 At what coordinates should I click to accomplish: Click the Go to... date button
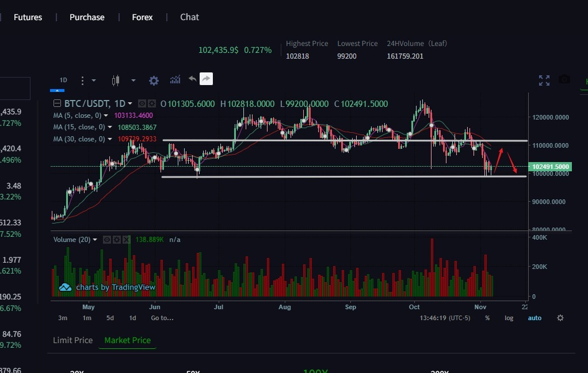[x=162, y=318]
